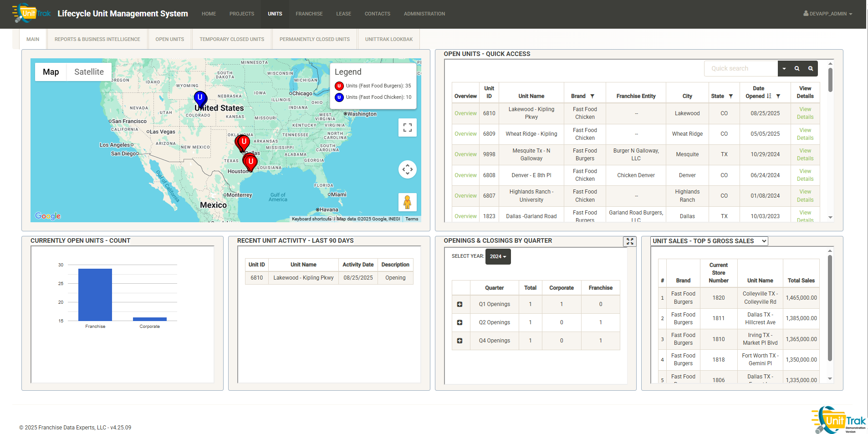Switch map to Satellite view
The height and width of the screenshot is (434, 868).
(89, 72)
